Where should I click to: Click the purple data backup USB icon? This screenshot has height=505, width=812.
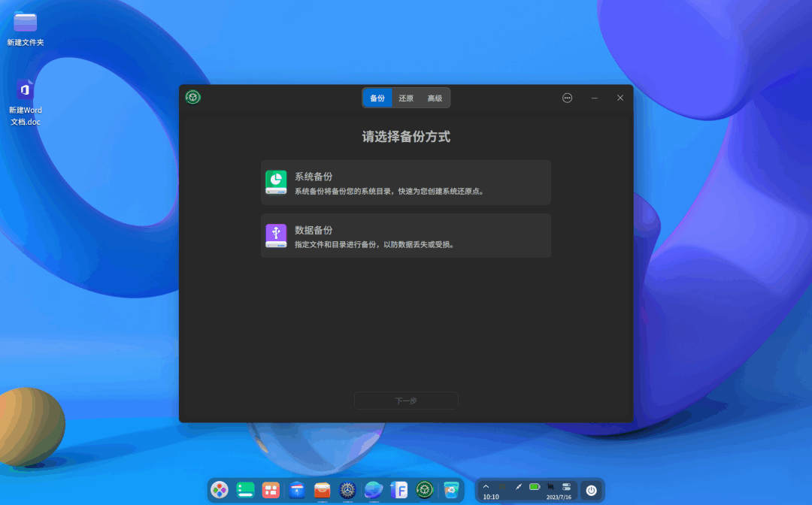click(276, 236)
